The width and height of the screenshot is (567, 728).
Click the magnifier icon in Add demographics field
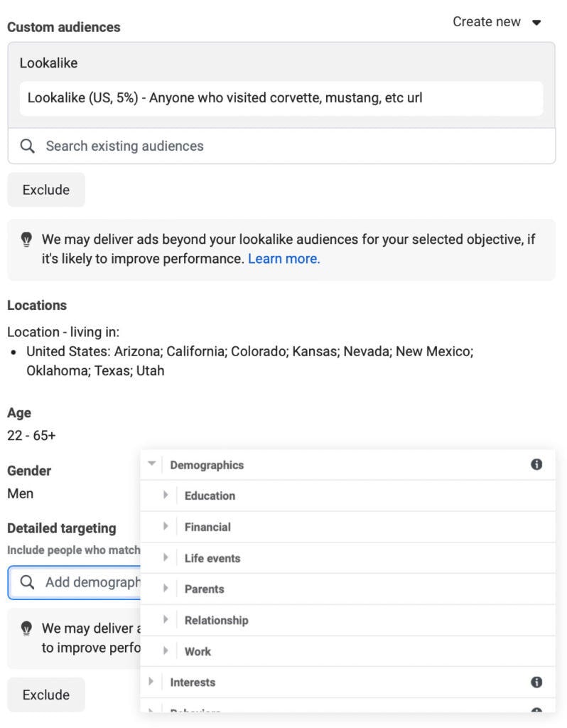28,582
